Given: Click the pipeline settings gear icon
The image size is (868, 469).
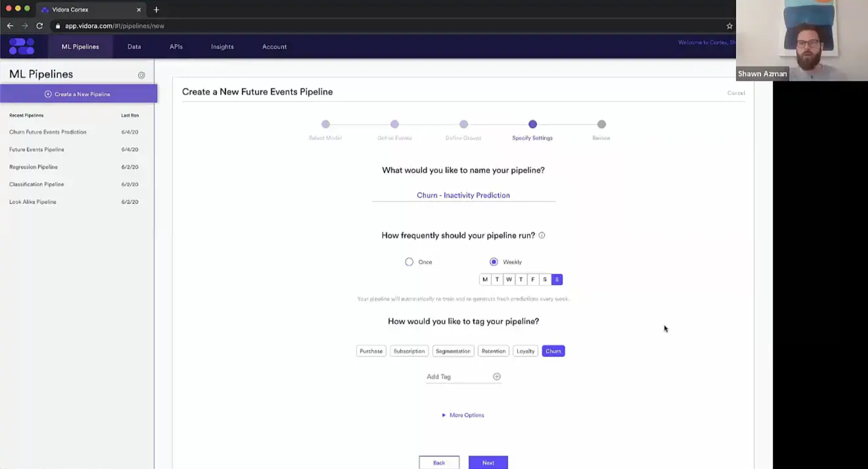Looking at the screenshot, I should pyautogui.click(x=142, y=76).
